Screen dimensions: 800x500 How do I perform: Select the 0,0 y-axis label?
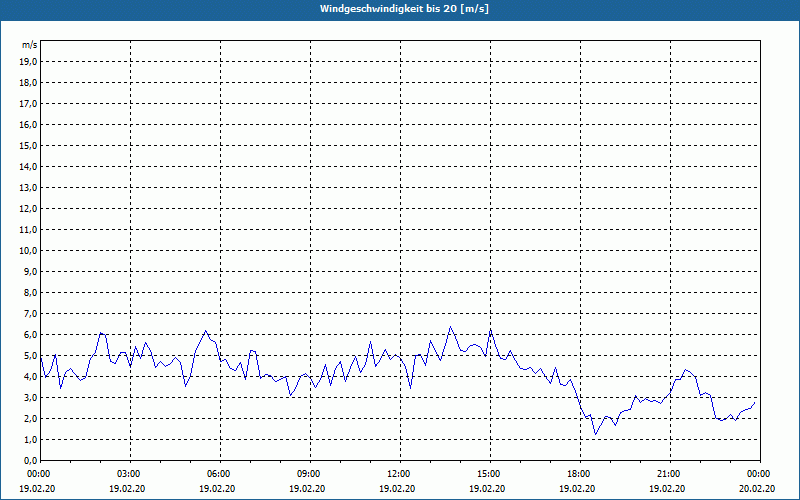coord(30,461)
